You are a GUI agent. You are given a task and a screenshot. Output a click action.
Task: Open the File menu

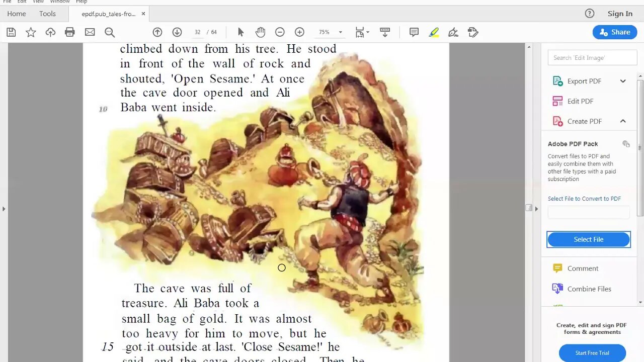pyautogui.click(x=7, y=2)
